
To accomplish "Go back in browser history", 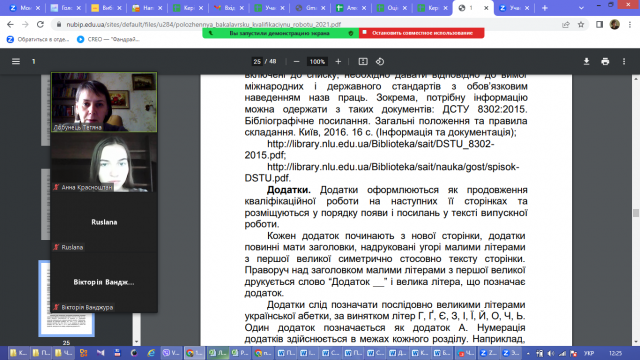I will point(10,24).
